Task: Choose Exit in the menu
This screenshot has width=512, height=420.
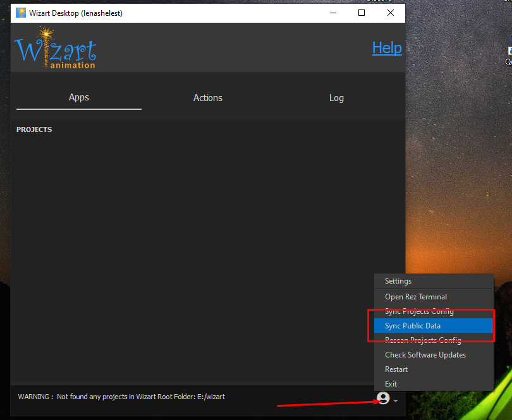Action: [391, 384]
